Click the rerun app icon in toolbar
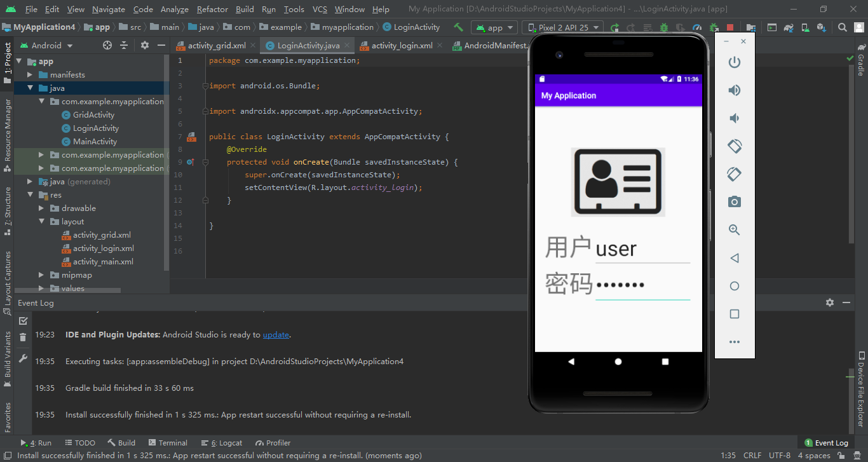This screenshot has width=868, height=462. point(614,27)
